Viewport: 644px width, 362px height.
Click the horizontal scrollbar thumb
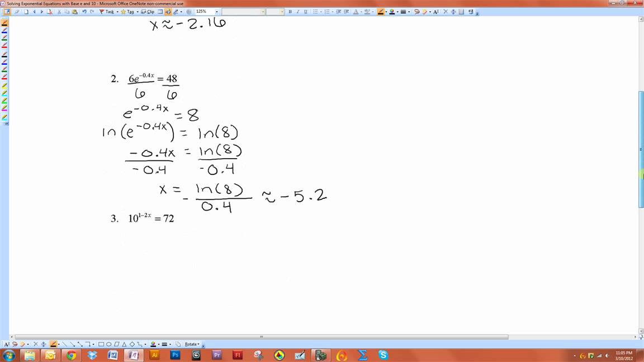(x=262, y=337)
